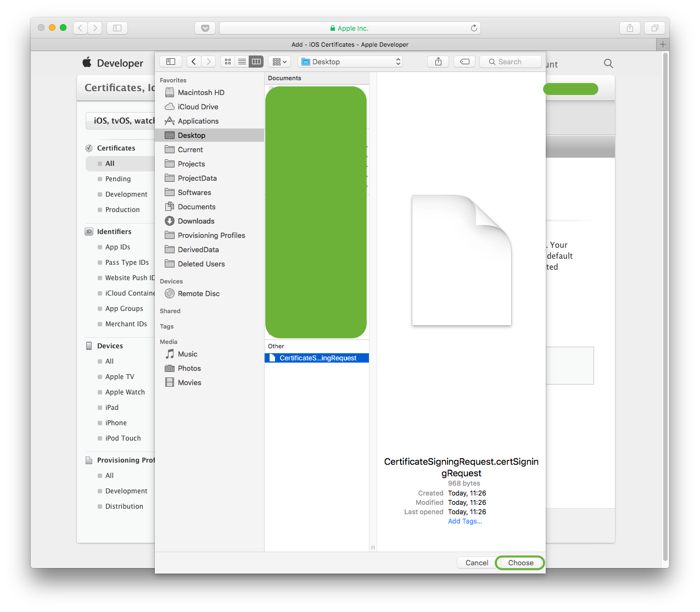The height and width of the screenshot is (612, 700).
Task: Select Production under Certificates
Action: [122, 209]
